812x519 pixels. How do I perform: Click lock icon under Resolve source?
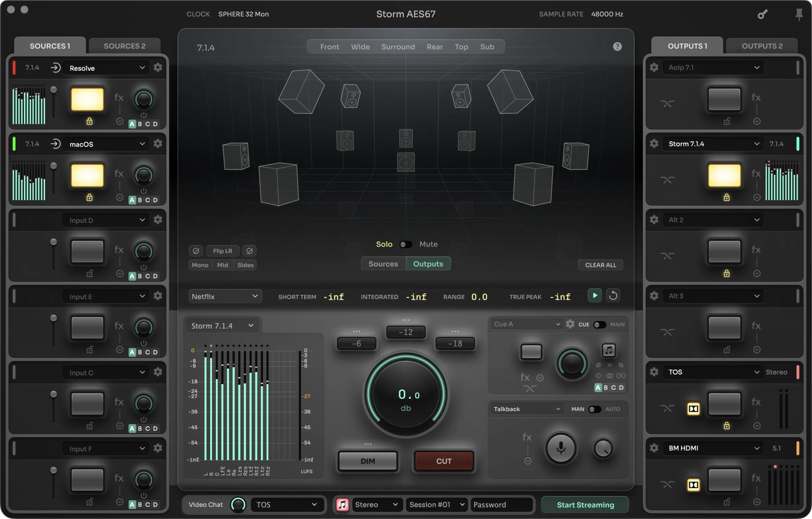pos(89,121)
